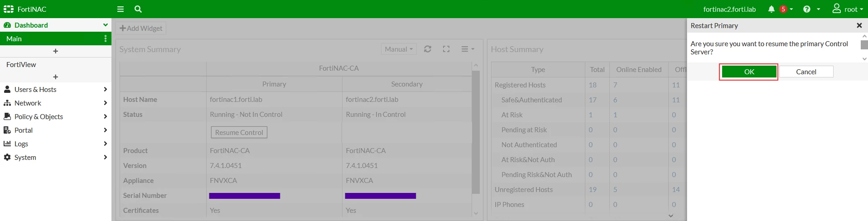868x221 pixels.
Task: Add a dashboard below Main
Action: [x=56, y=51]
